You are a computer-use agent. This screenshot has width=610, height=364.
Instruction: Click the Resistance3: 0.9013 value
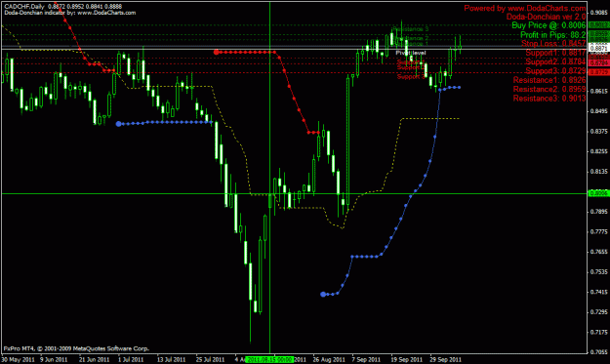[549, 99]
